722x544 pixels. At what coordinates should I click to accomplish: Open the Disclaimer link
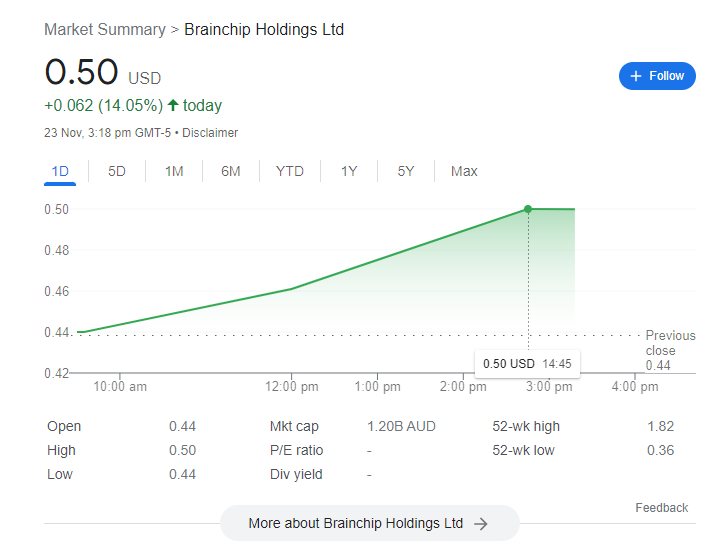[x=210, y=133]
